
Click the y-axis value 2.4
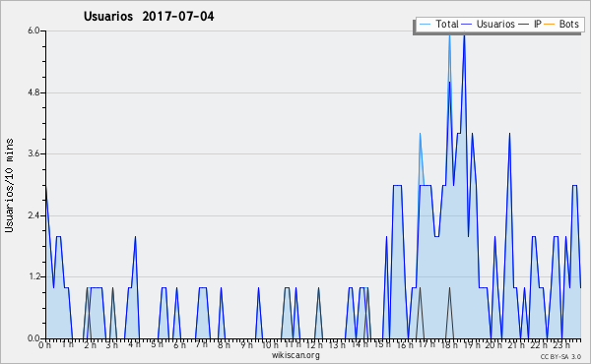click(x=33, y=215)
